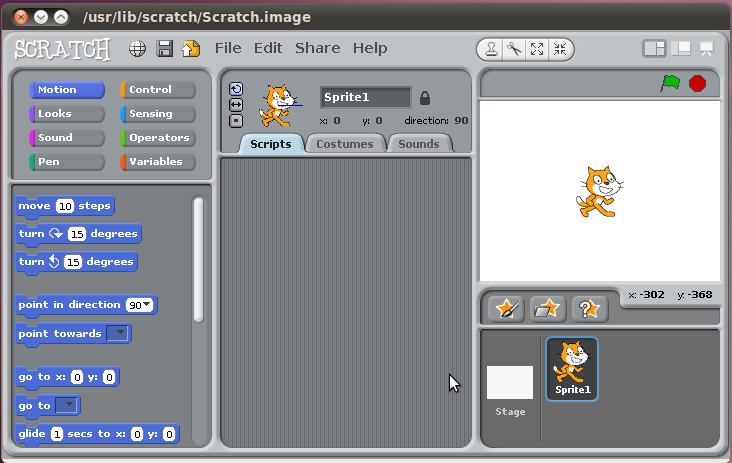Click the move steps value field
732x463 pixels.
coord(65,206)
